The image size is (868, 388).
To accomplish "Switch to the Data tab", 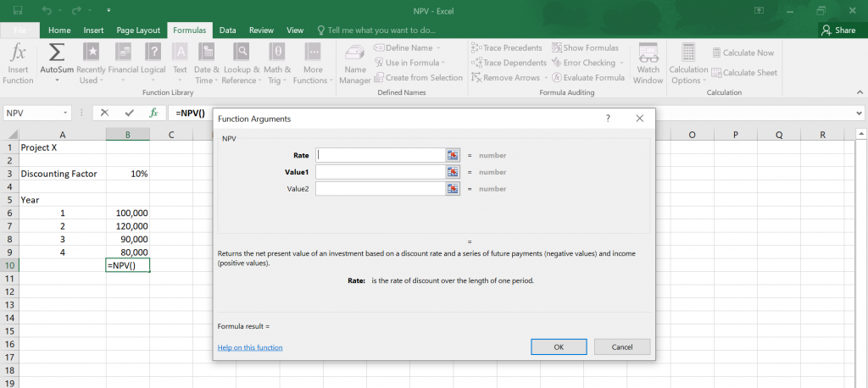I will (227, 30).
